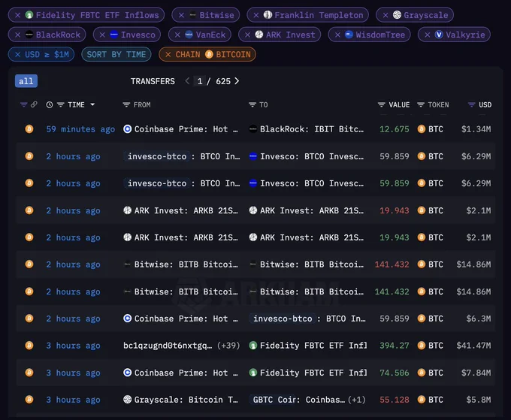This screenshot has width=511, height=420.
Task: Expand the (+39) additional senders
Action: [x=228, y=346]
